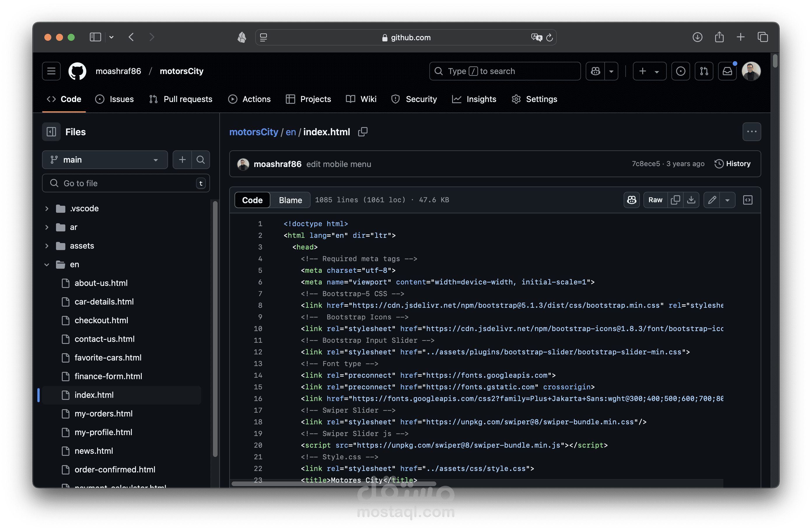
Task: Expand the assets folder
Action: point(47,246)
